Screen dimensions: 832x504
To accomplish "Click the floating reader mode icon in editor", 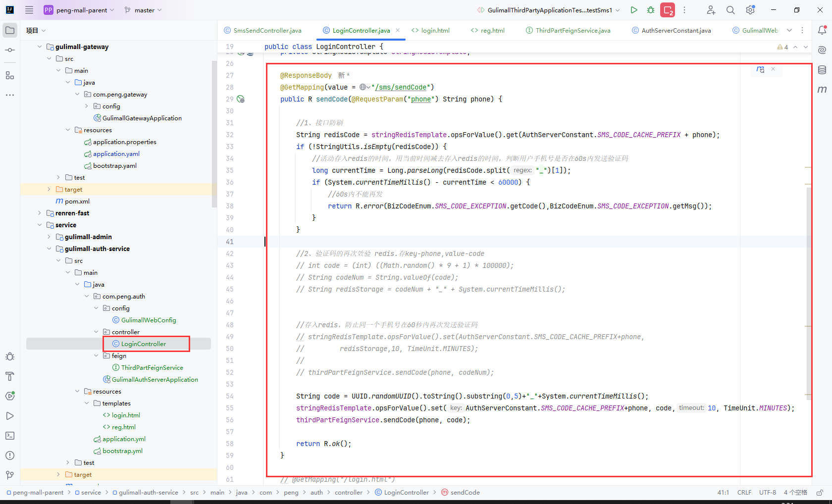I will tap(760, 69).
